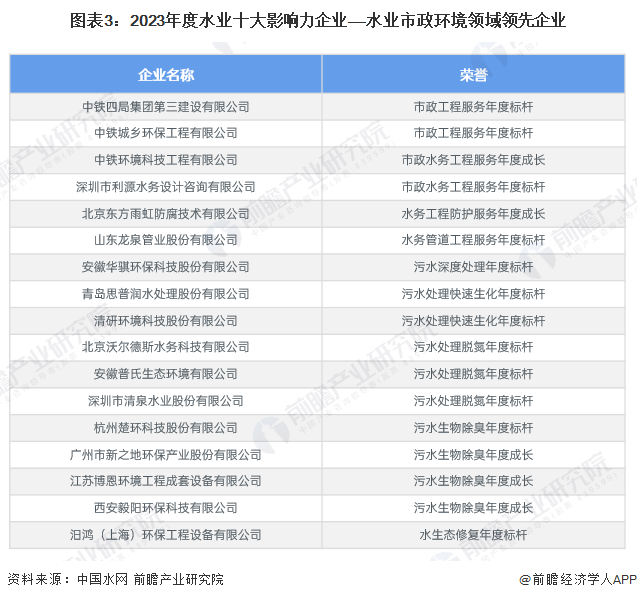Select the cell 安徽华骐环保科技股份有限公司
637x600 pixels.
pos(166,267)
